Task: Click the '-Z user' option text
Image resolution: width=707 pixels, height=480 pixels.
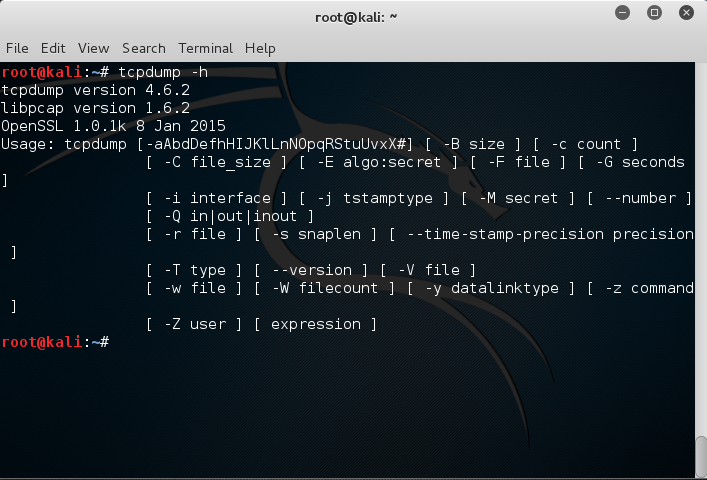Action: tap(195, 324)
